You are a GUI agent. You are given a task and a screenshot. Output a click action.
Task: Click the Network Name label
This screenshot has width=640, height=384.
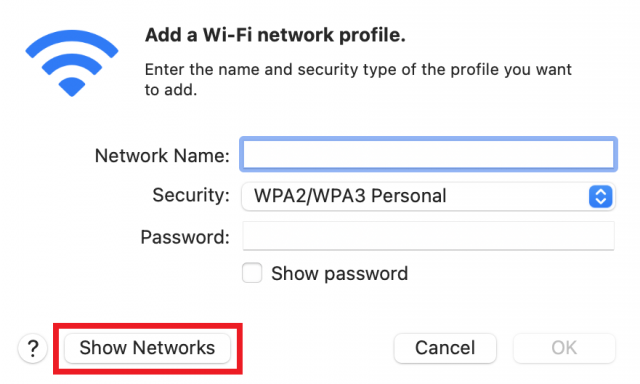[x=162, y=155]
